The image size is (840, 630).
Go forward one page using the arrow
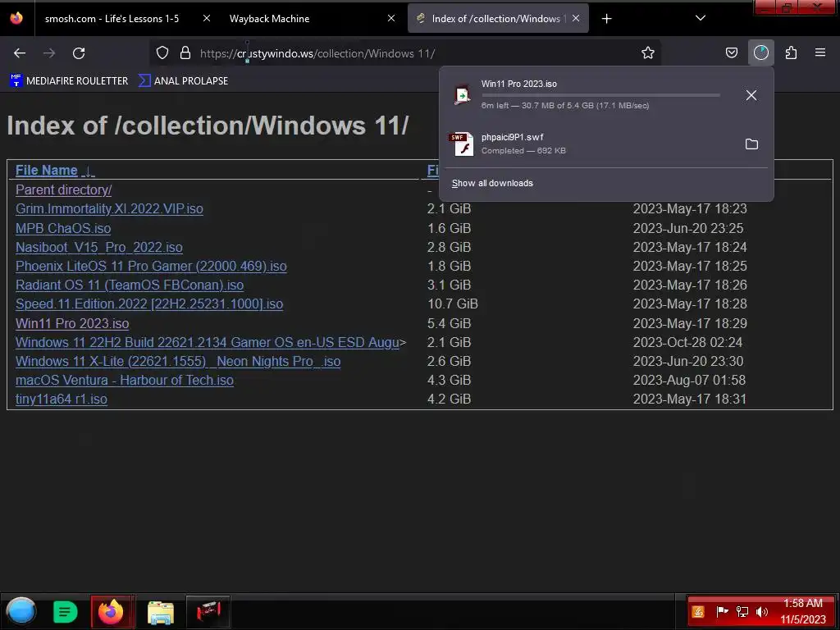click(49, 53)
